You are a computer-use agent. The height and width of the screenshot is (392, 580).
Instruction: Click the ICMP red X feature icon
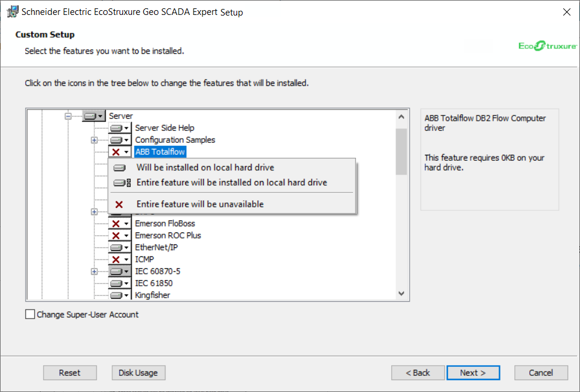pos(119,259)
